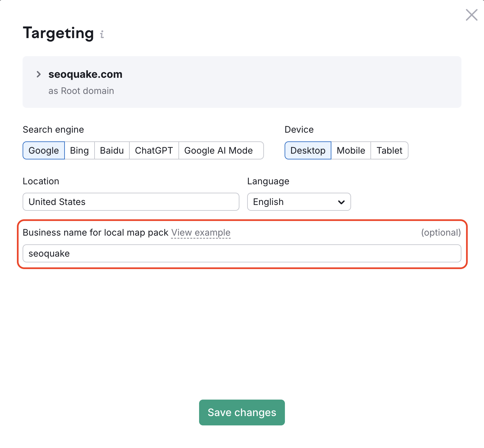Click the Language dropdown arrow

pos(341,202)
